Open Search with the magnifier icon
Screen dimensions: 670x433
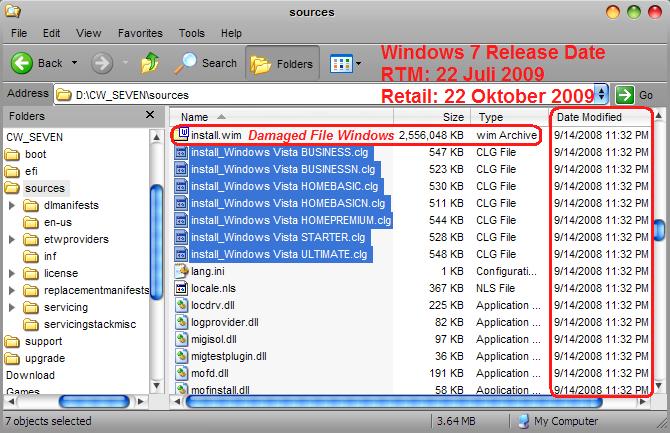pyautogui.click(x=185, y=64)
